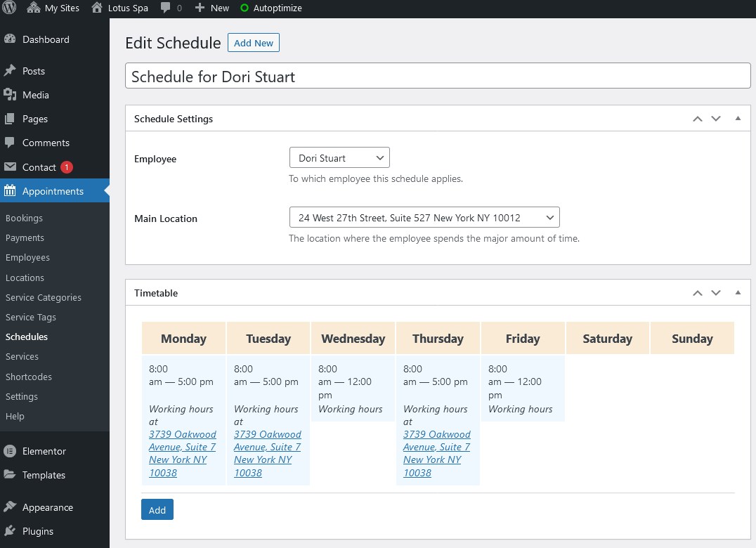Open Tuesday's 3739 Oakwood Avenue link
This screenshot has width=756, height=548.
tap(268, 454)
